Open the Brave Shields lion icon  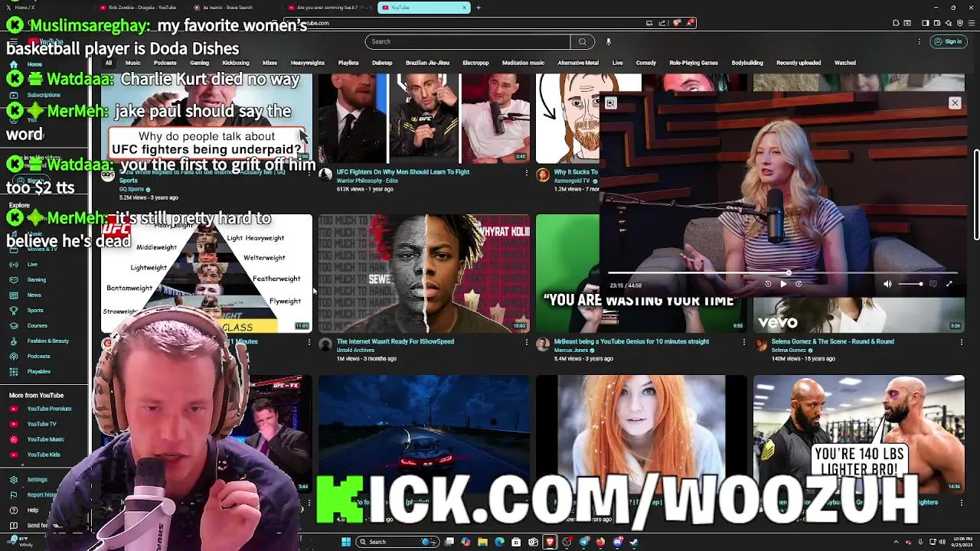[677, 23]
